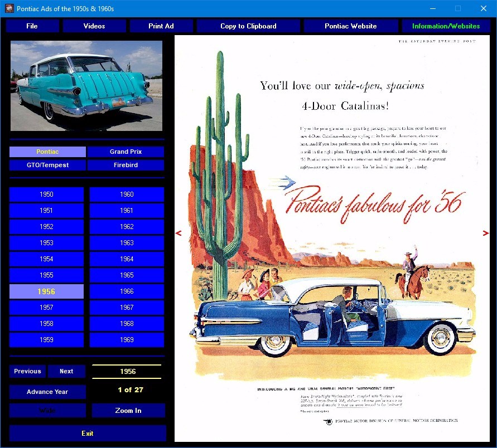Screen dimensions: 497x448
Task: Click the Zoom In button
Action: [x=128, y=411]
